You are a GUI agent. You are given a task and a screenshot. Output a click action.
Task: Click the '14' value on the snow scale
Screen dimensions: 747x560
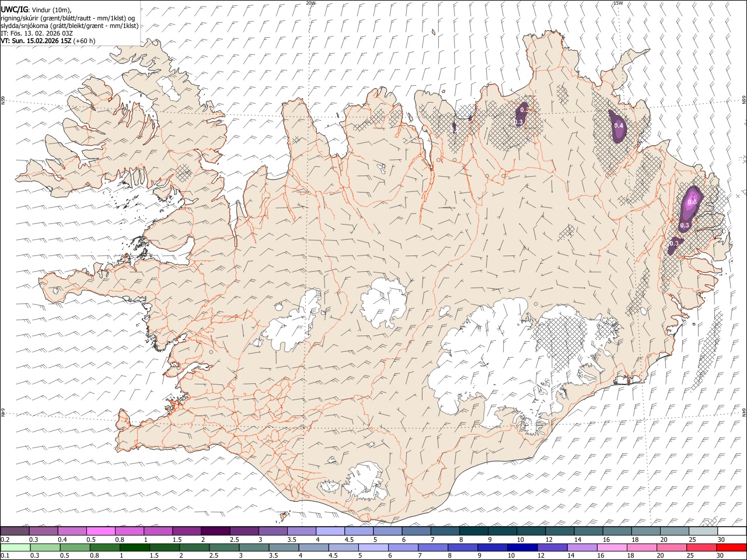click(577, 540)
